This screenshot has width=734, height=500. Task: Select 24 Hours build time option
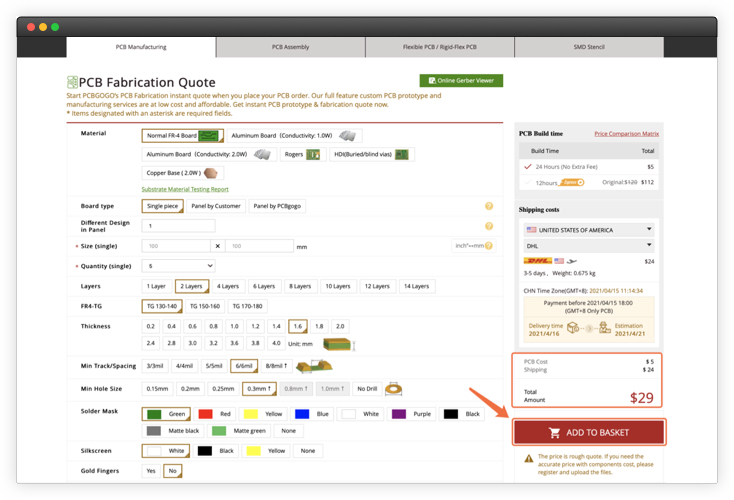pos(589,167)
